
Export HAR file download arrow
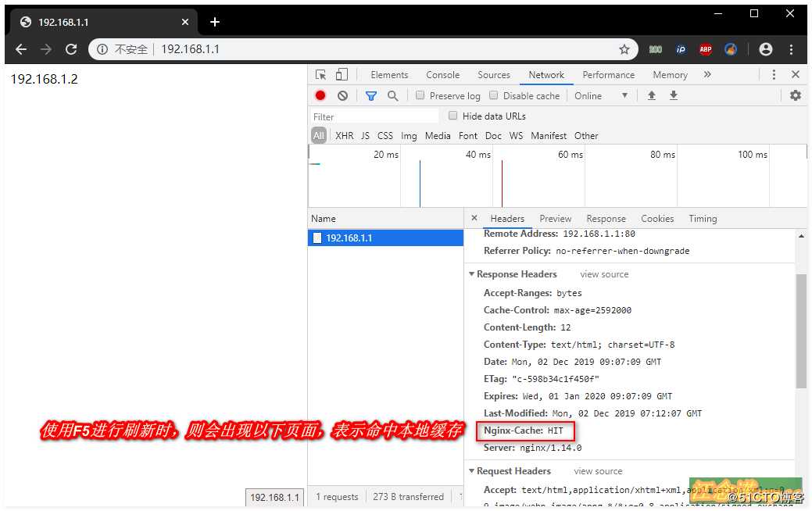(x=673, y=95)
